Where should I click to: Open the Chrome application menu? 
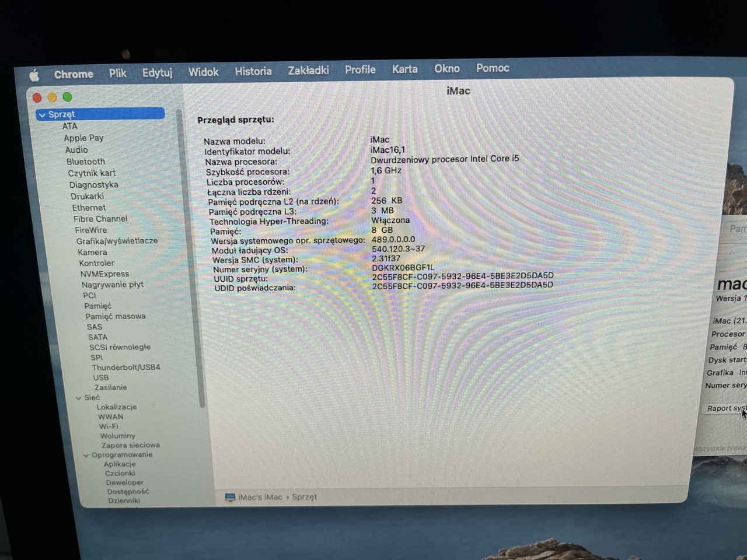point(74,74)
